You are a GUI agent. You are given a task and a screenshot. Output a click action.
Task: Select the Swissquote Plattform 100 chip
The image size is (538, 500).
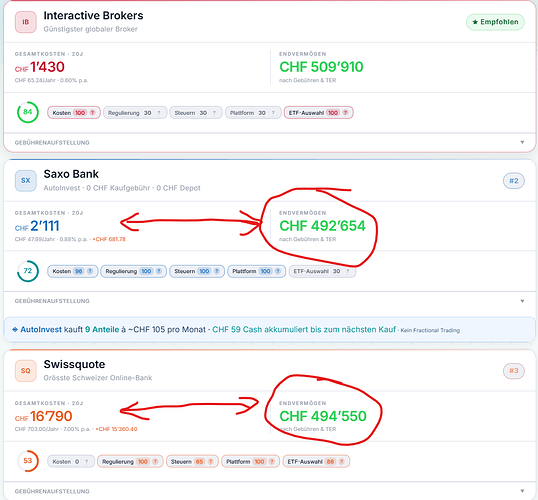[250, 462]
